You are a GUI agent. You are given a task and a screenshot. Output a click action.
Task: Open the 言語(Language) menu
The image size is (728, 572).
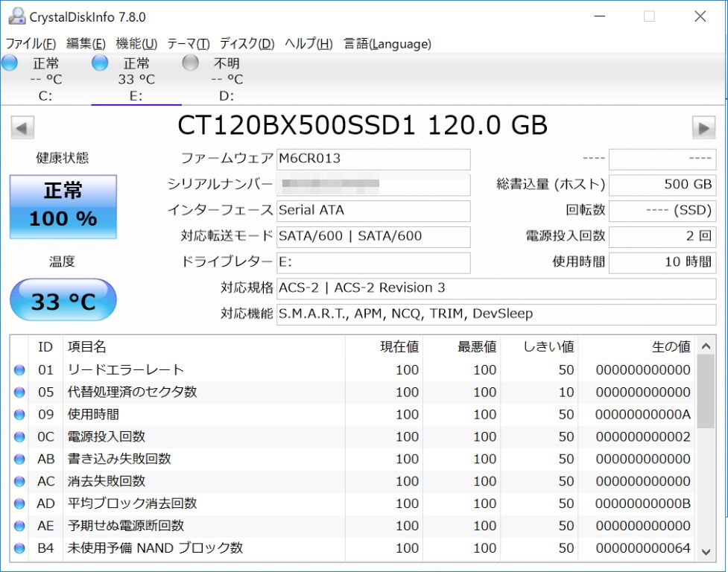click(387, 44)
